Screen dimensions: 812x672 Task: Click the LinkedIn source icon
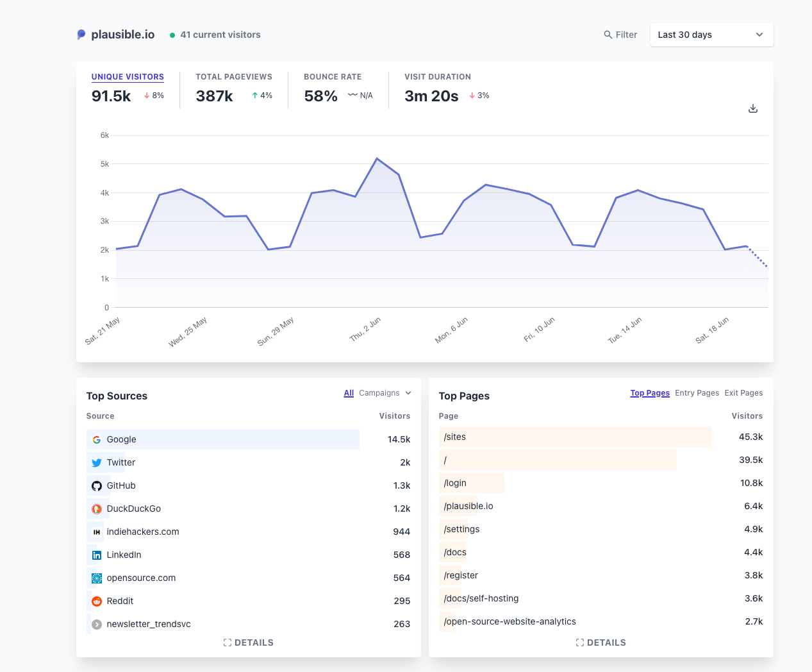pyautogui.click(x=97, y=555)
